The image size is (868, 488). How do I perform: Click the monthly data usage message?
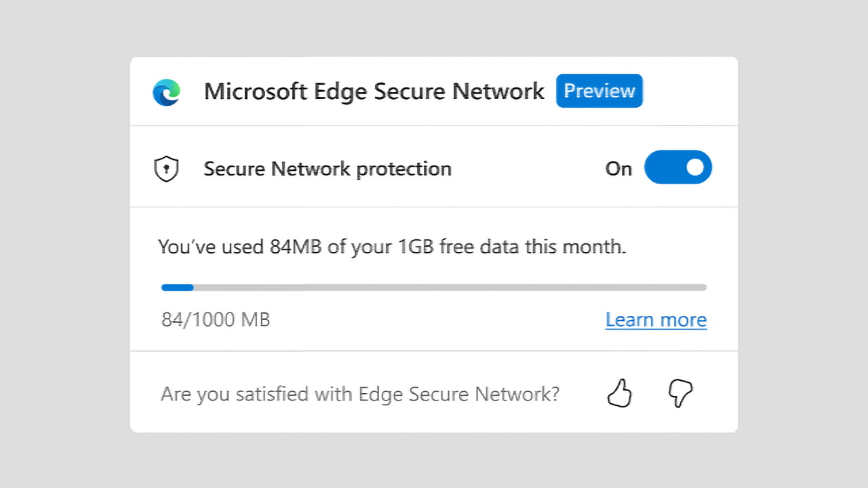tap(391, 247)
